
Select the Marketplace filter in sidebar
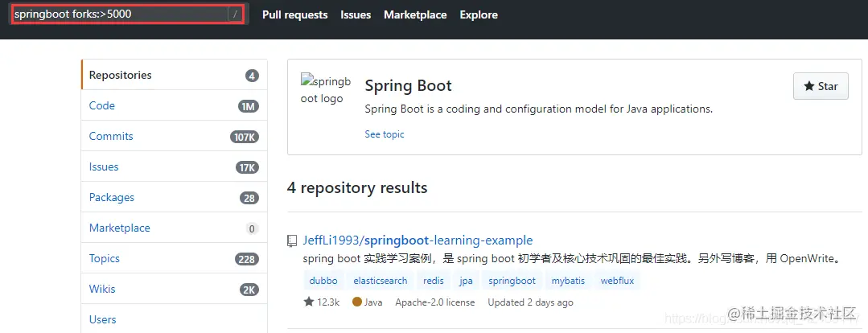[175, 228]
